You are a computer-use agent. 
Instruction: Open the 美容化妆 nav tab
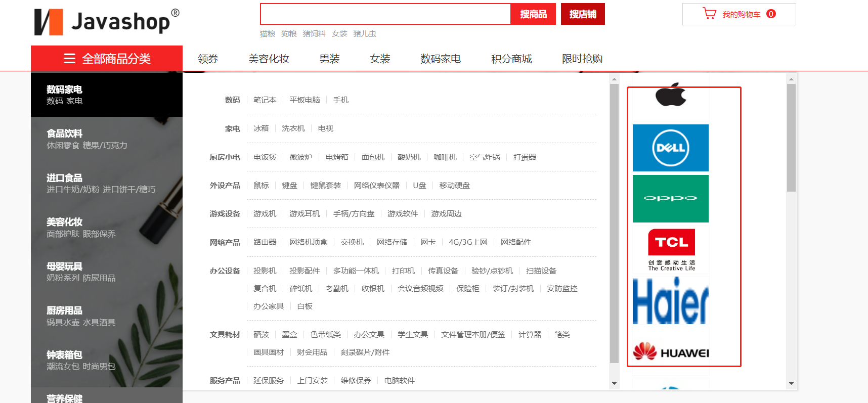tap(269, 59)
